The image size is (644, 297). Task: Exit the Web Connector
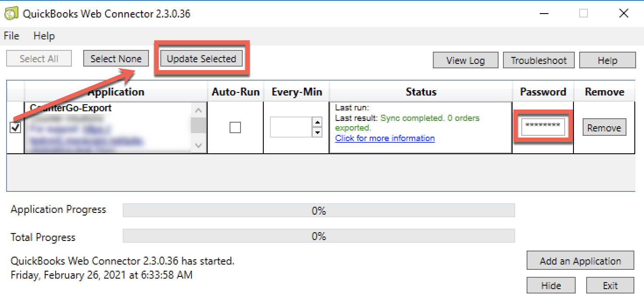click(610, 285)
